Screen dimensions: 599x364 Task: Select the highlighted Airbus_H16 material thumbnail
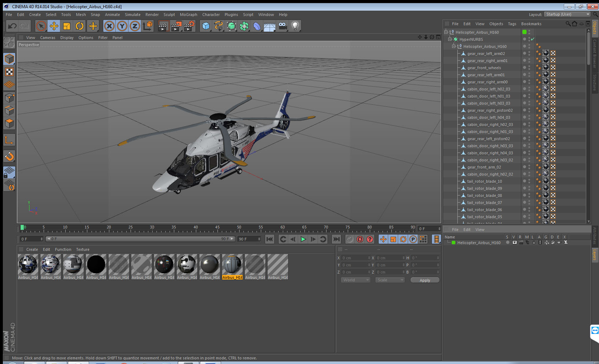click(x=232, y=267)
